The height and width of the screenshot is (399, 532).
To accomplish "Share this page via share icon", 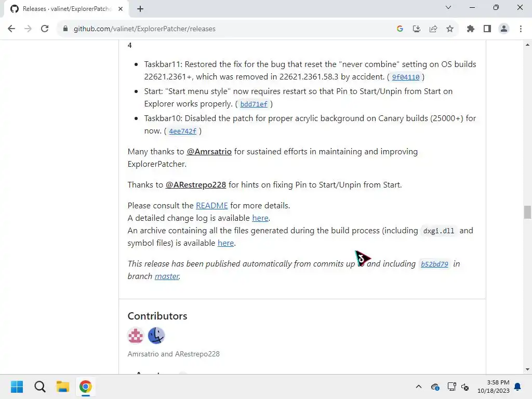I will (x=433, y=29).
